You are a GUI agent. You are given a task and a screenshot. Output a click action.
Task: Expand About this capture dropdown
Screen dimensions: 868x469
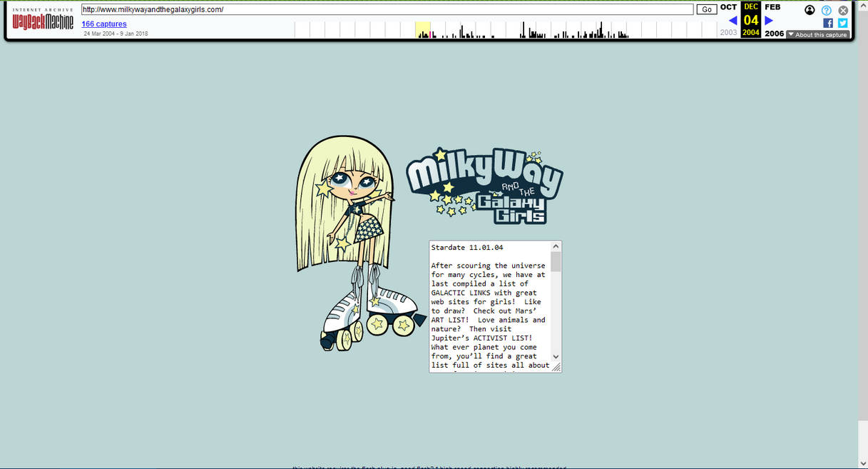pyautogui.click(x=817, y=34)
